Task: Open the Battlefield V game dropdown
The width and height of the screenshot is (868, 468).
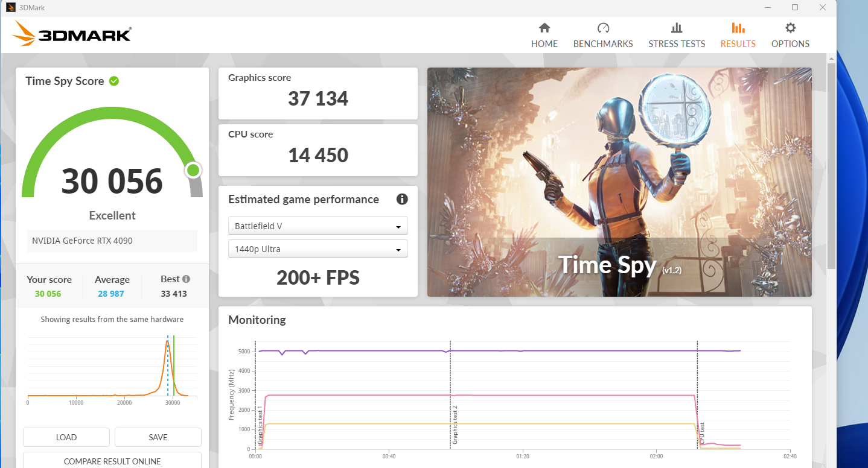Action: tap(318, 226)
